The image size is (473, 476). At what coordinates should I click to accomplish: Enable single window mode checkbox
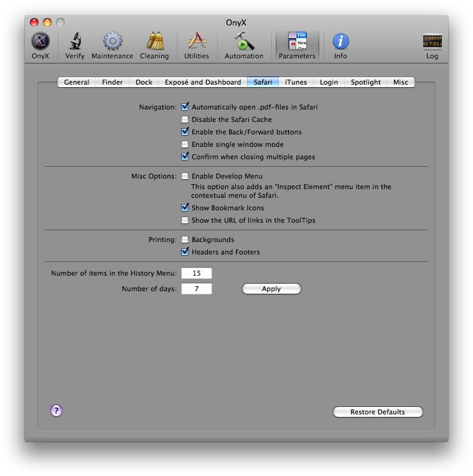click(185, 144)
